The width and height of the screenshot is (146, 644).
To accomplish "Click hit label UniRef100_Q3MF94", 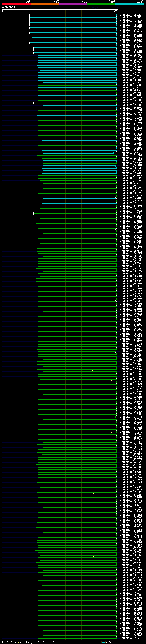I will click(131, 58).
